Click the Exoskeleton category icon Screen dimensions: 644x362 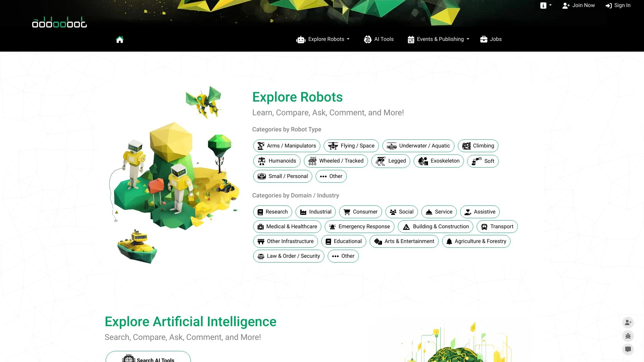click(423, 161)
